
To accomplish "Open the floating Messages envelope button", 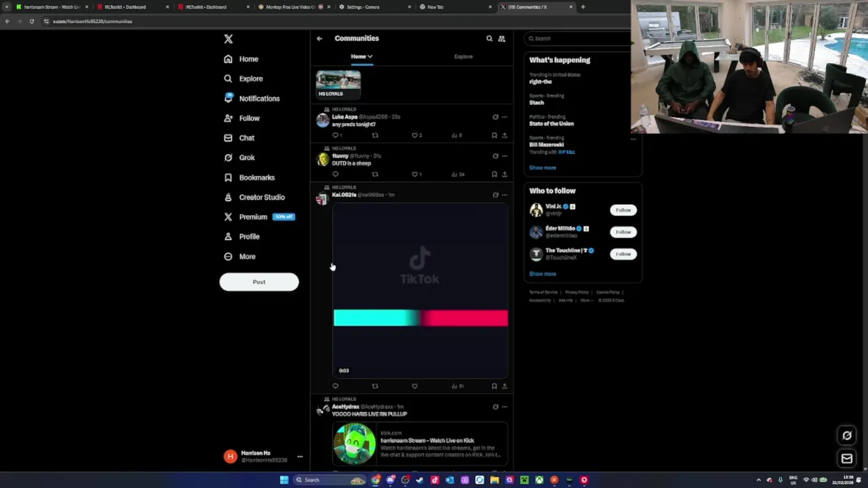I will click(847, 459).
